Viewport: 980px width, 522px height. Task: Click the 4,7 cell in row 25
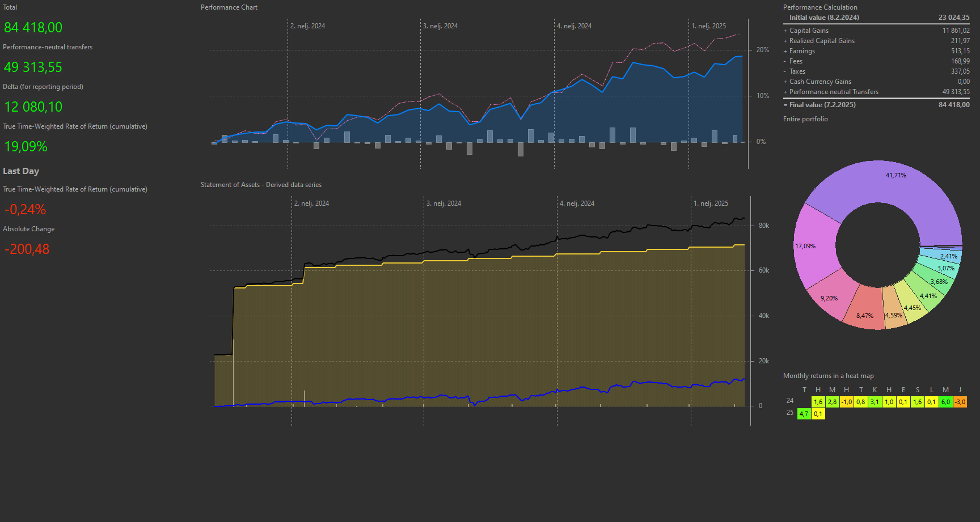coord(804,414)
